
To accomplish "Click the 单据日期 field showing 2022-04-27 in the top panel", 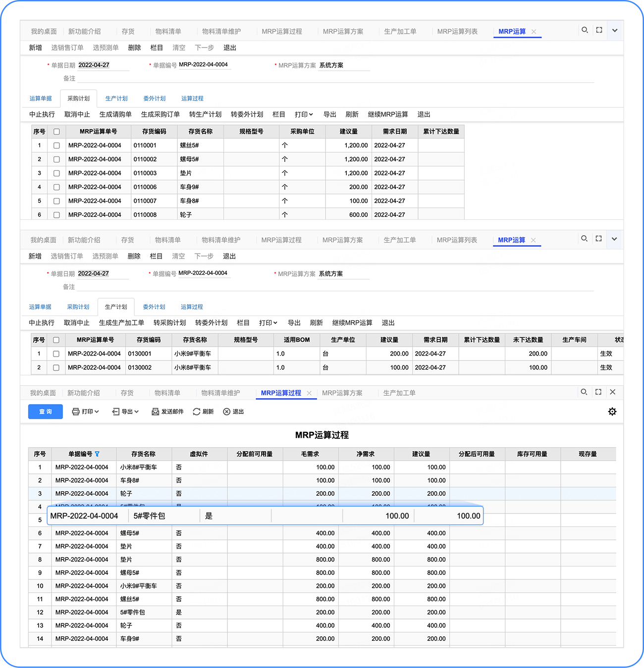I will 104,65.
